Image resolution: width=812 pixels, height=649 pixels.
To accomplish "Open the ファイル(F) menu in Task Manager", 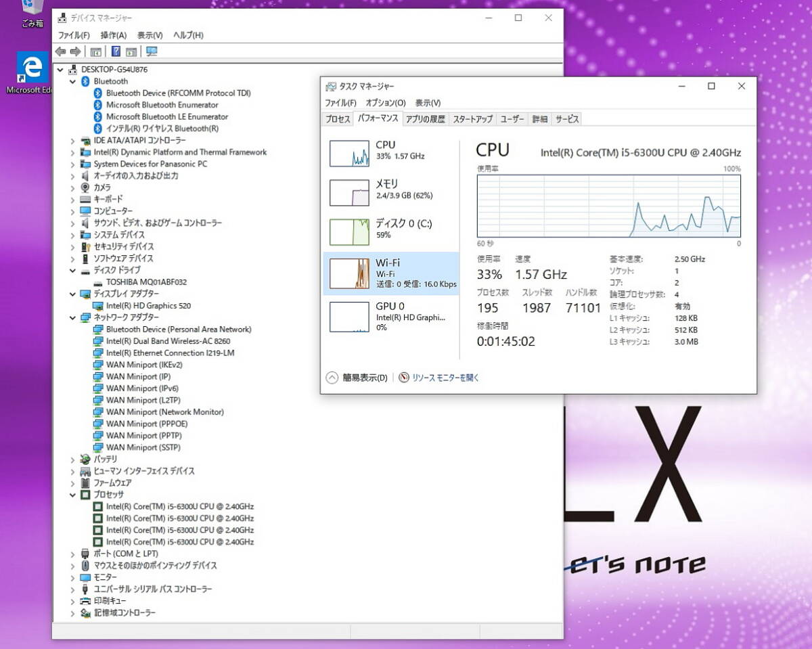I will coord(340,103).
